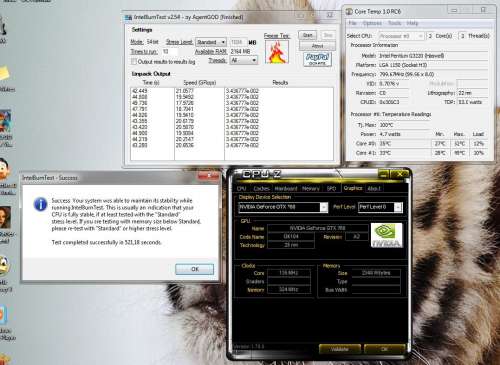Open the Select CPU Processor dropdown in Core Temp

tap(401, 36)
